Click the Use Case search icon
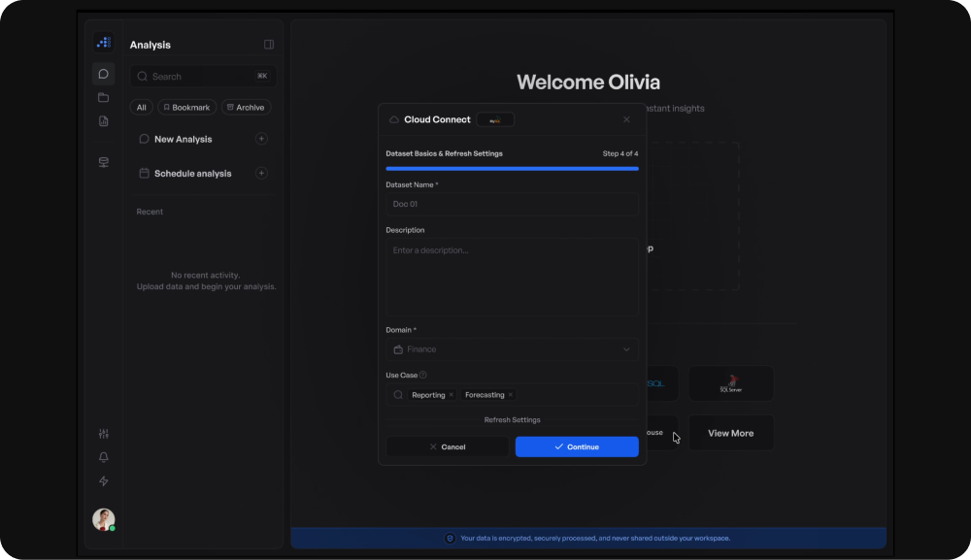 coord(398,395)
